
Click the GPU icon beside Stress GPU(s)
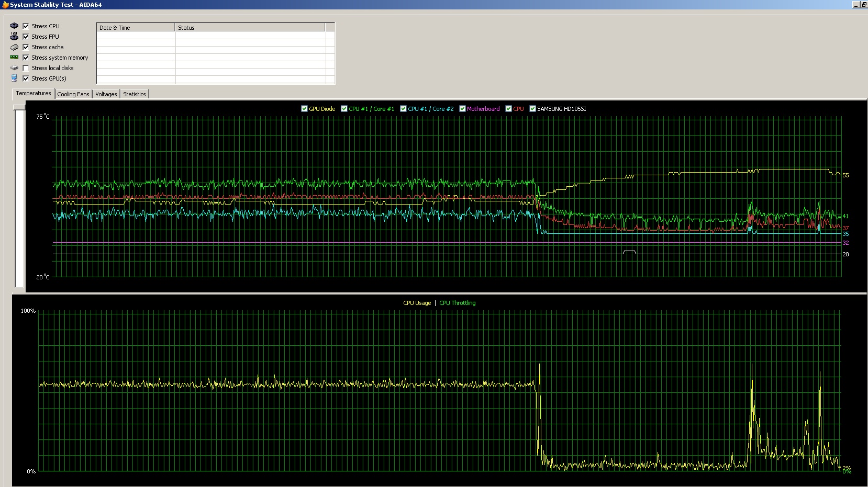pos(14,78)
